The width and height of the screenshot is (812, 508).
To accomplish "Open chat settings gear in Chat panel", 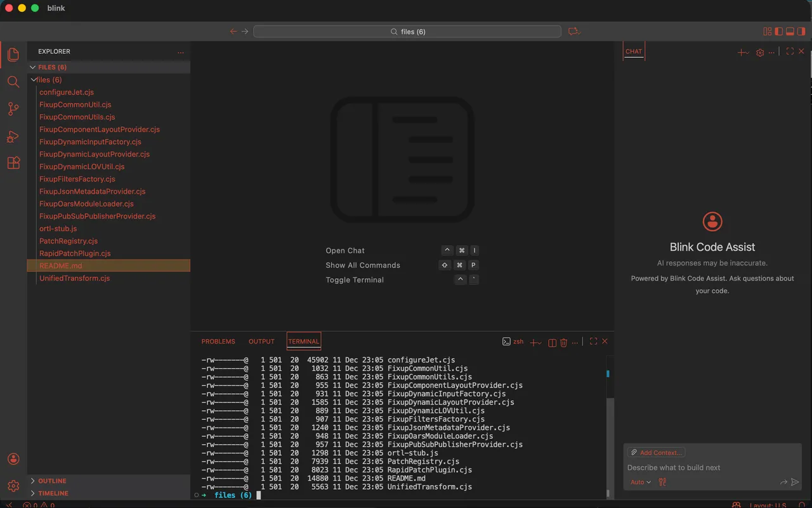I will tap(760, 53).
